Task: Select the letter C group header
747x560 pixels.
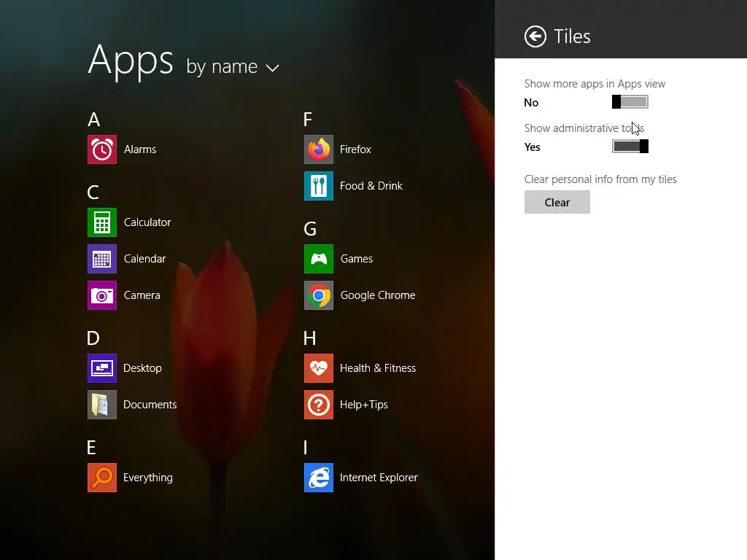Action: tap(93, 192)
